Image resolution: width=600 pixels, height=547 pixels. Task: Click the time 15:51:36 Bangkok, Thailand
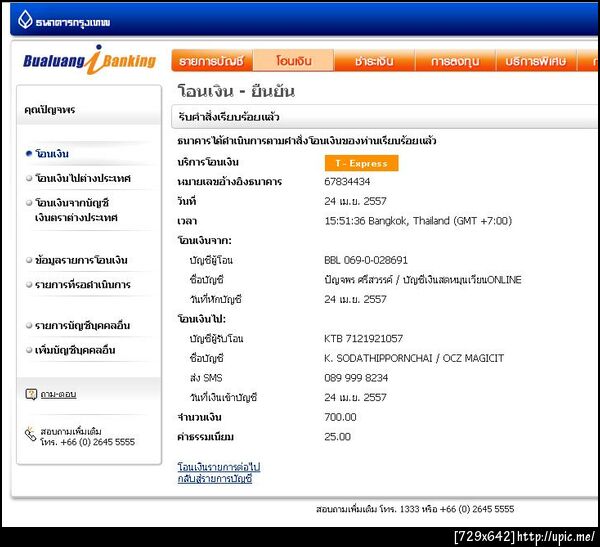tap(418, 221)
